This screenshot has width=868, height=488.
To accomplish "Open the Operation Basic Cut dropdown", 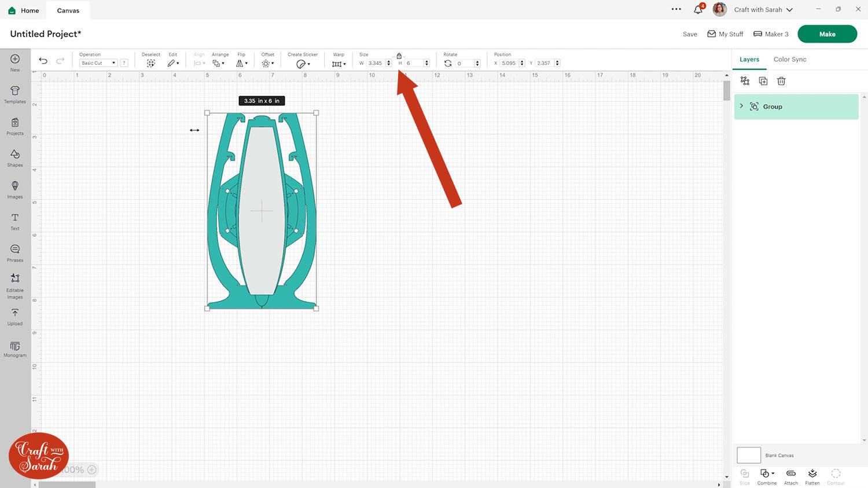I will point(98,63).
